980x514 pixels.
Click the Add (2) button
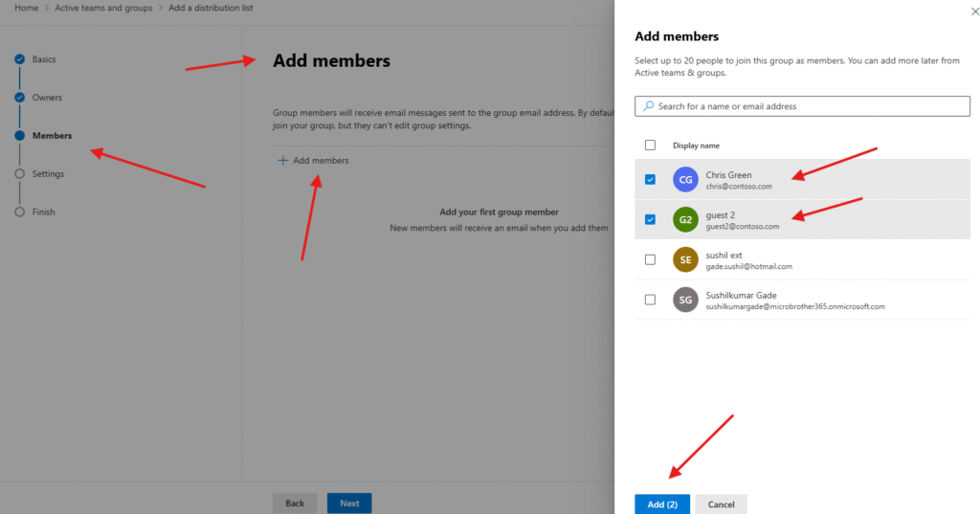[662, 504]
